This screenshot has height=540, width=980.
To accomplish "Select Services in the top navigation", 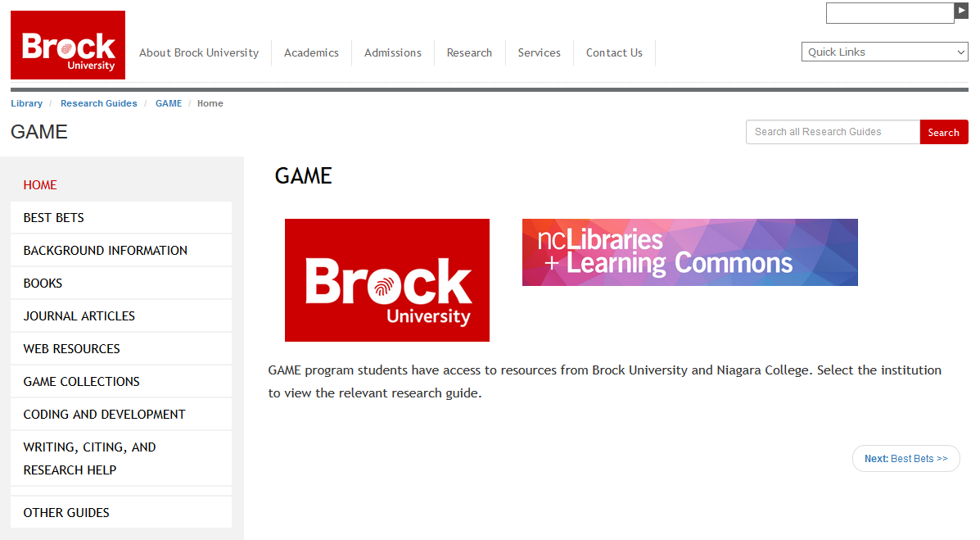I will tap(539, 52).
